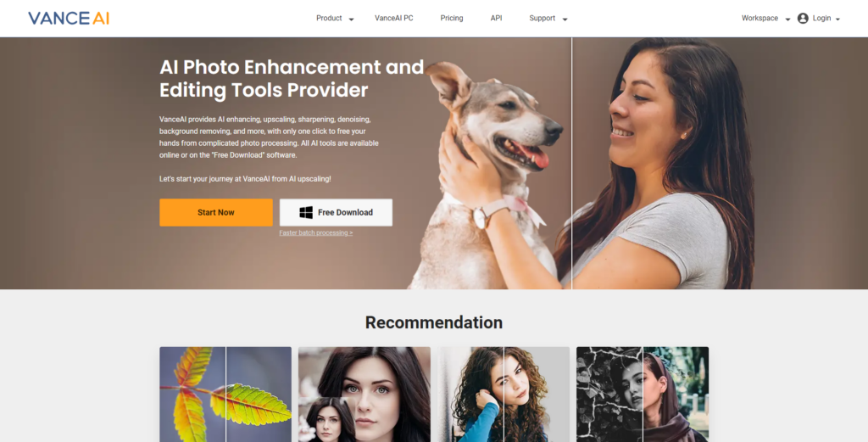The width and height of the screenshot is (868, 442).
Task: Click the Windows logo on Free Download
Action: click(306, 213)
